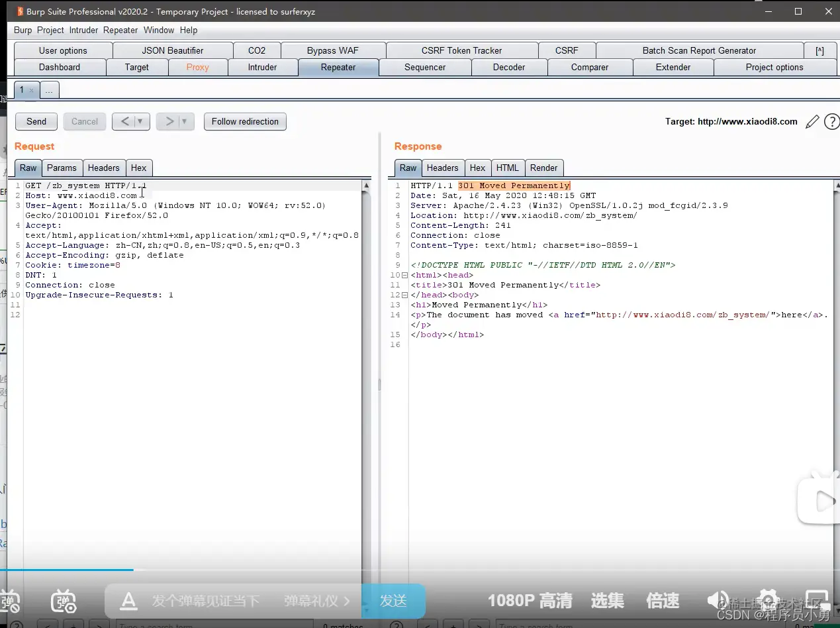This screenshot has width=840, height=628.
Task: Select the response Render tab
Action: pyautogui.click(x=544, y=168)
